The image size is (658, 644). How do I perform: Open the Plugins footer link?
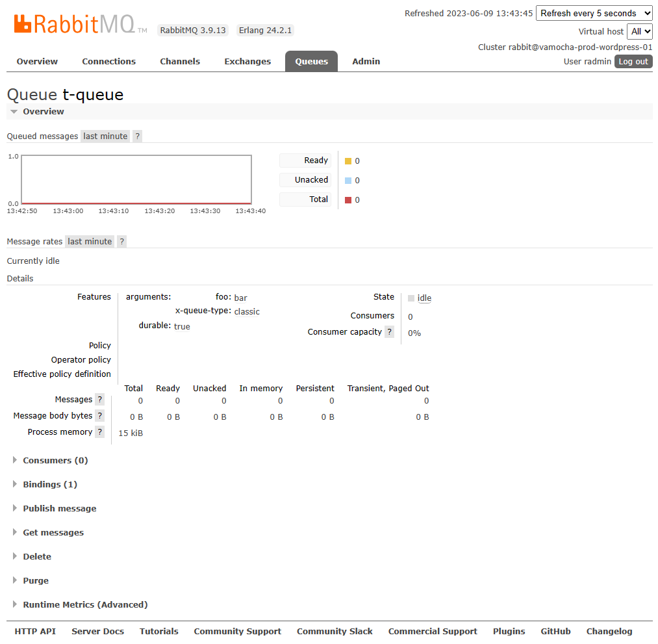509,631
